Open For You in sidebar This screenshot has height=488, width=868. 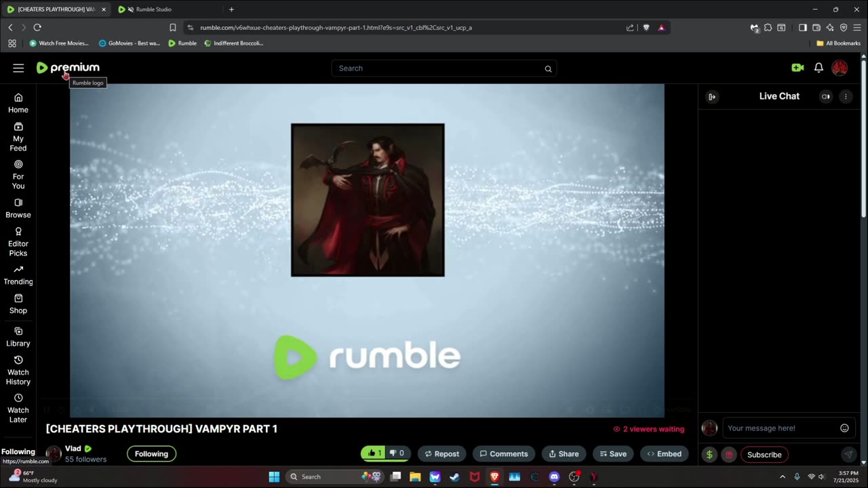click(x=18, y=175)
